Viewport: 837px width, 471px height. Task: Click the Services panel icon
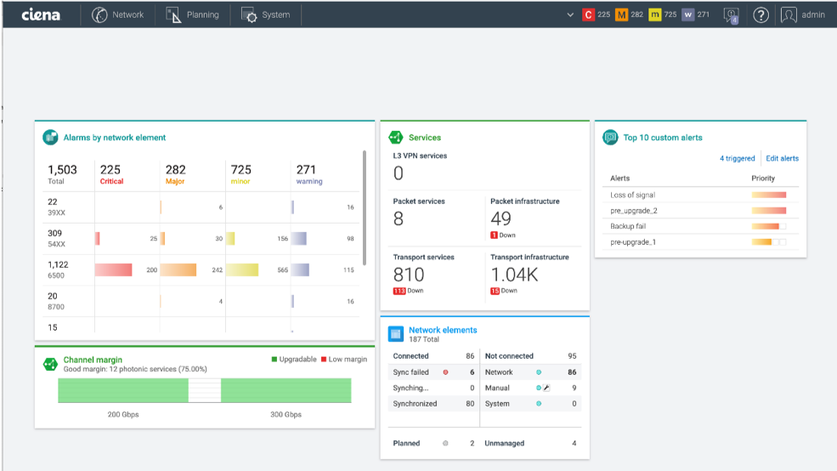pyautogui.click(x=396, y=137)
